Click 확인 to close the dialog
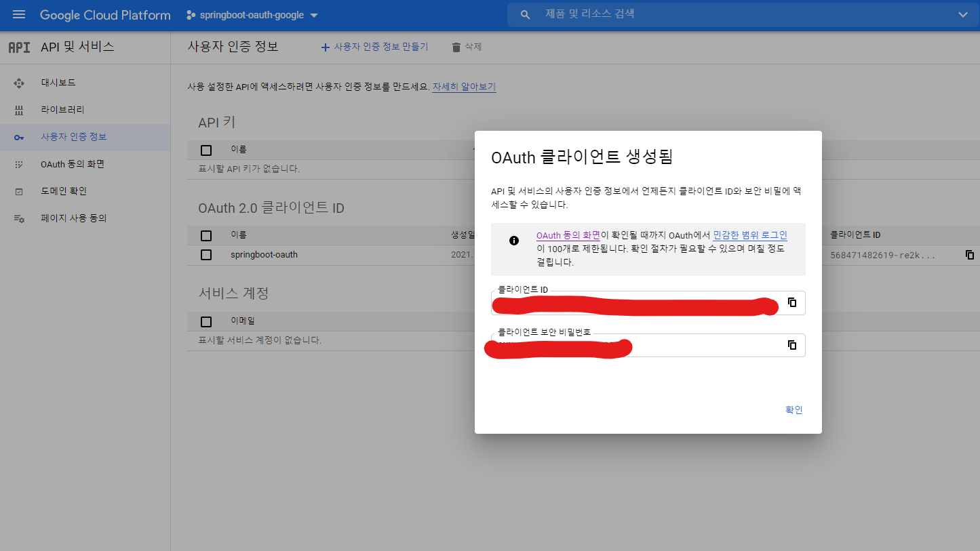980x551 pixels. click(793, 410)
